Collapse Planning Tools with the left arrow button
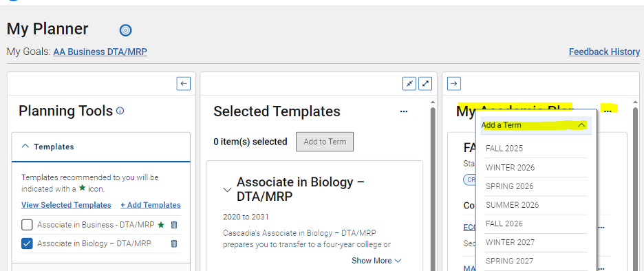644x271 pixels. tap(184, 84)
